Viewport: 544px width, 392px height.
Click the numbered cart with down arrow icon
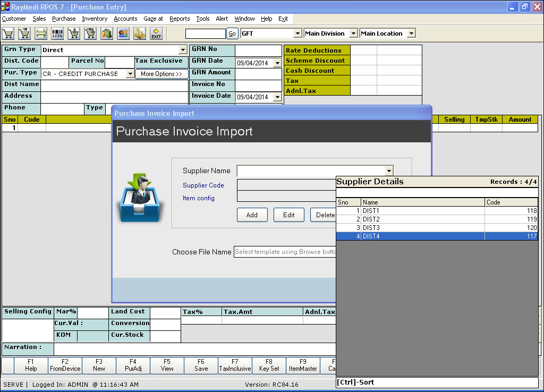[x=90, y=33]
